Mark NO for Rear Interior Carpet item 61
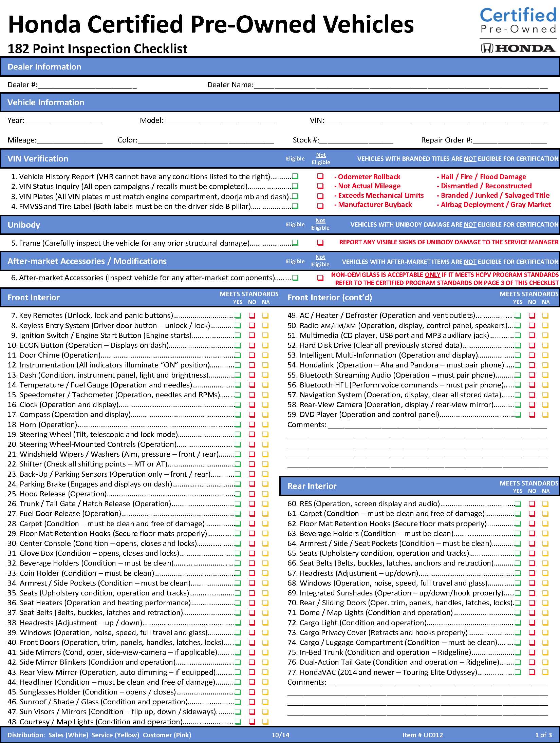This screenshot has width=560, height=743. [x=532, y=514]
